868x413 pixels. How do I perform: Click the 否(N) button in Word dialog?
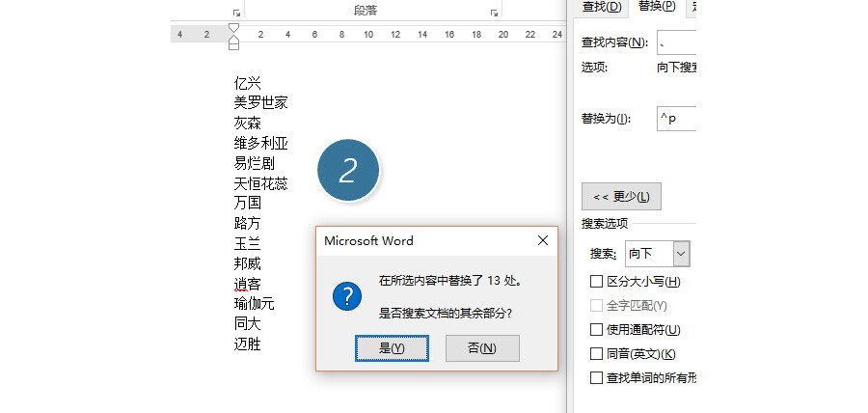click(482, 348)
